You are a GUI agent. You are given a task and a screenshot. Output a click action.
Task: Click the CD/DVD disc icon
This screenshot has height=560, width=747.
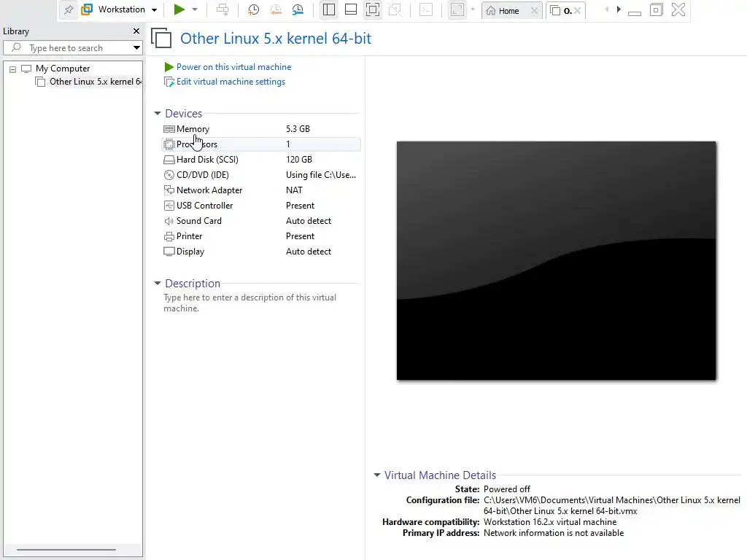169,175
